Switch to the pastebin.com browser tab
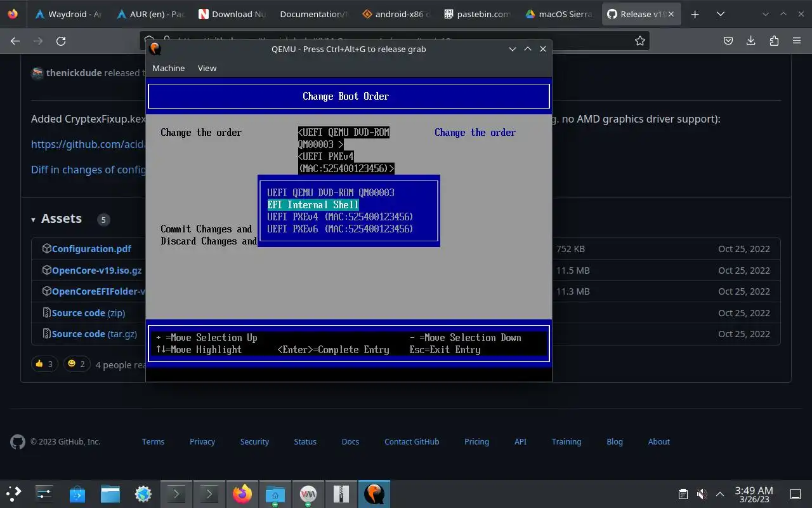 coord(477,14)
